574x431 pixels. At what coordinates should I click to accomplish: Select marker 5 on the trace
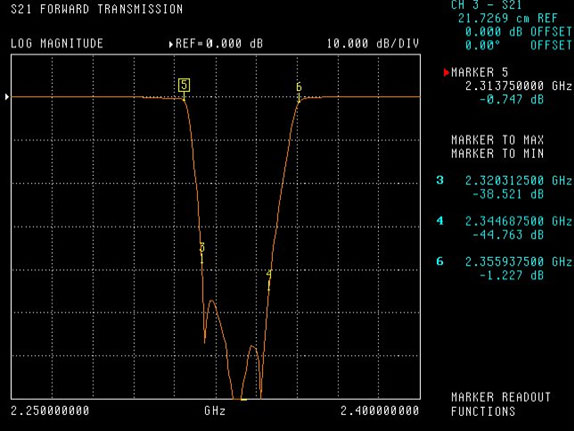point(184,85)
